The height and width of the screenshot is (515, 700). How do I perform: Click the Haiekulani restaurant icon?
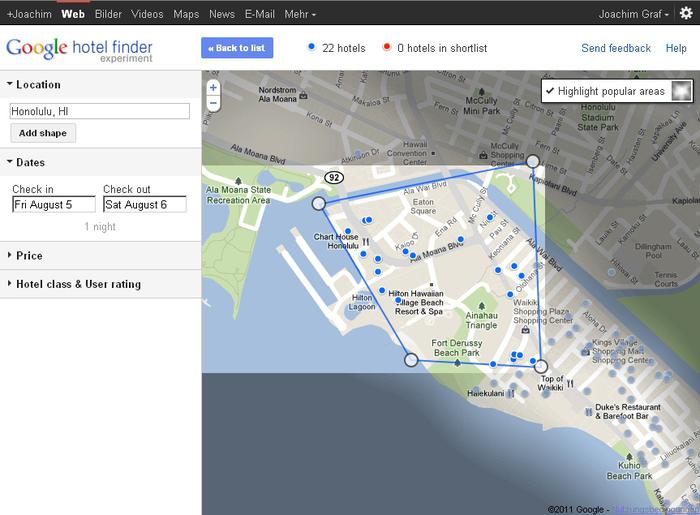tap(511, 393)
